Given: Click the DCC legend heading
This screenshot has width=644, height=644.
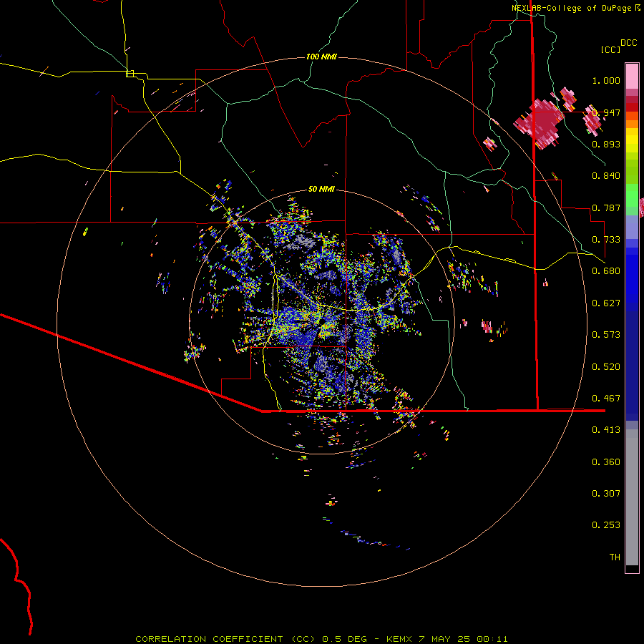Looking at the screenshot, I should 628,43.
